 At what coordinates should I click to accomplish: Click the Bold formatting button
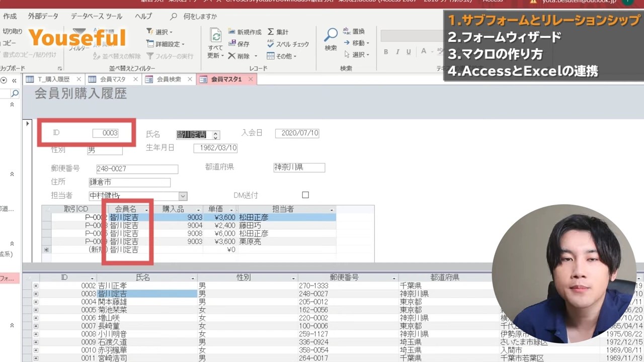(x=386, y=51)
